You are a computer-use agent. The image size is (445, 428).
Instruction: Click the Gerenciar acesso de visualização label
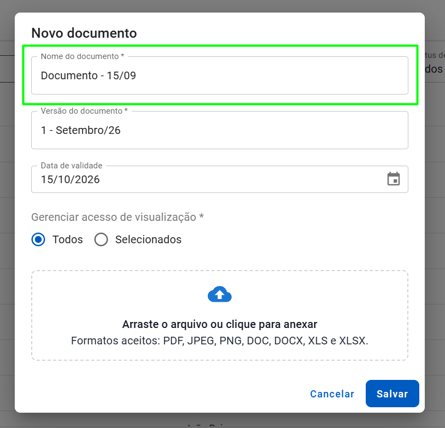(117, 217)
